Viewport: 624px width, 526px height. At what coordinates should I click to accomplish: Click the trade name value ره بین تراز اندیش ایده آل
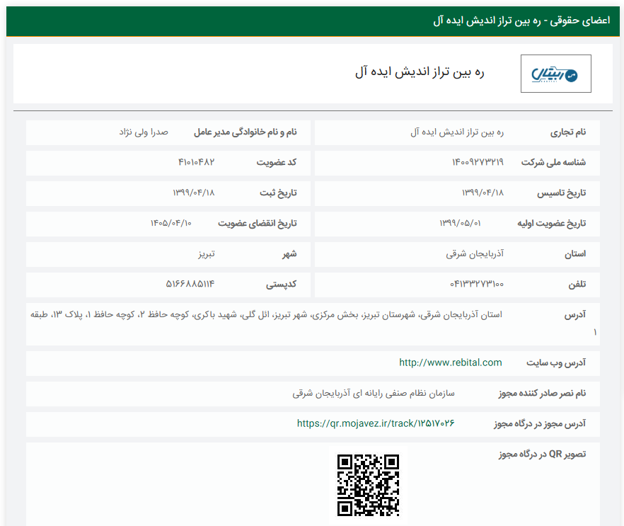[457, 132]
